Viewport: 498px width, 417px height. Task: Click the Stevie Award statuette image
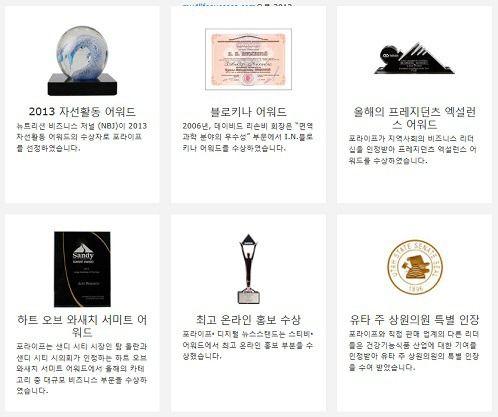248,269
